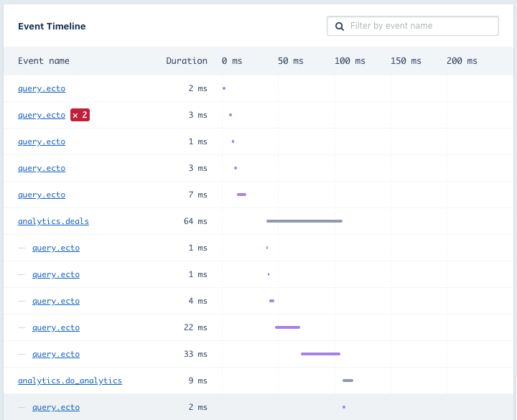This screenshot has height=420, width=517.
Task: Click the gray analytics.deals timeline bar
Action: pyautogui.click(x=304, y=221)
